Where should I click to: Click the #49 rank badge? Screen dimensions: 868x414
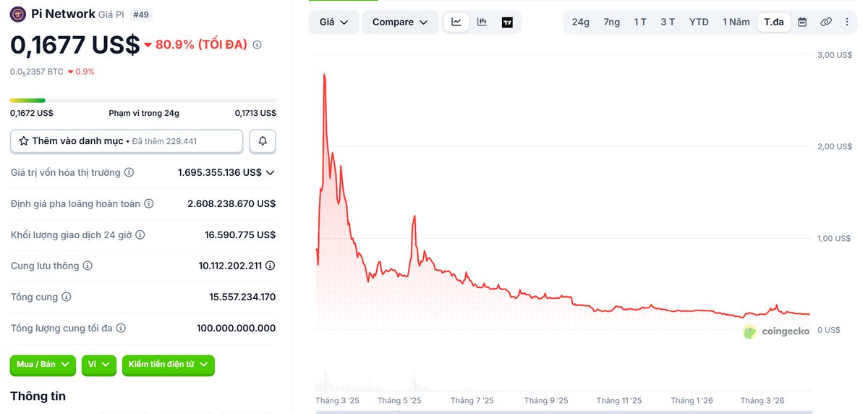pyautogui.click(x=141, y=14)
